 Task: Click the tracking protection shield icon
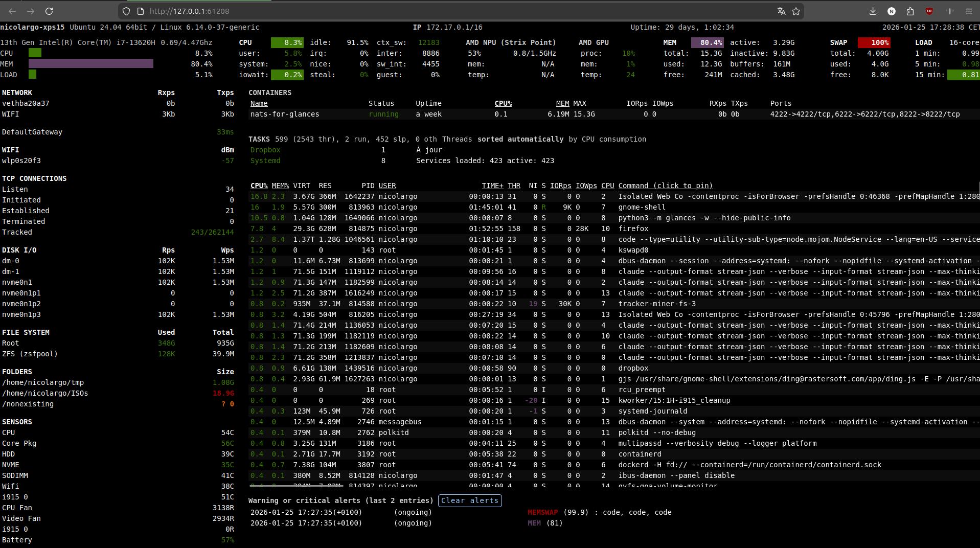[126, 11]
